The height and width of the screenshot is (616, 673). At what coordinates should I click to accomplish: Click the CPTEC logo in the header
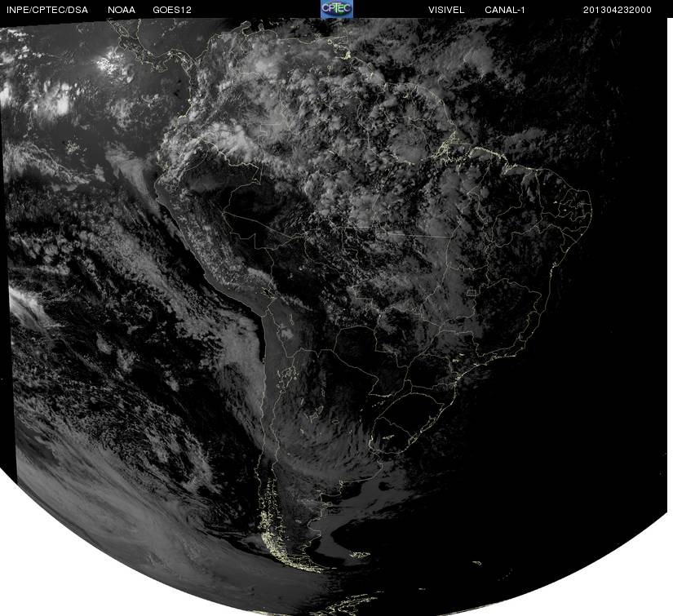pyautogui.click(x=337, y=9)
